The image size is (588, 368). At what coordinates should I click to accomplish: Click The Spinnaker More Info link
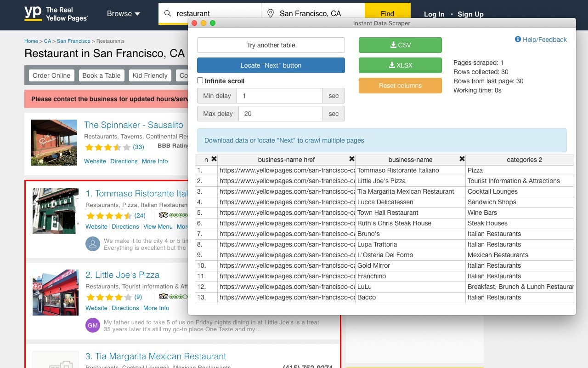[155, 161]
